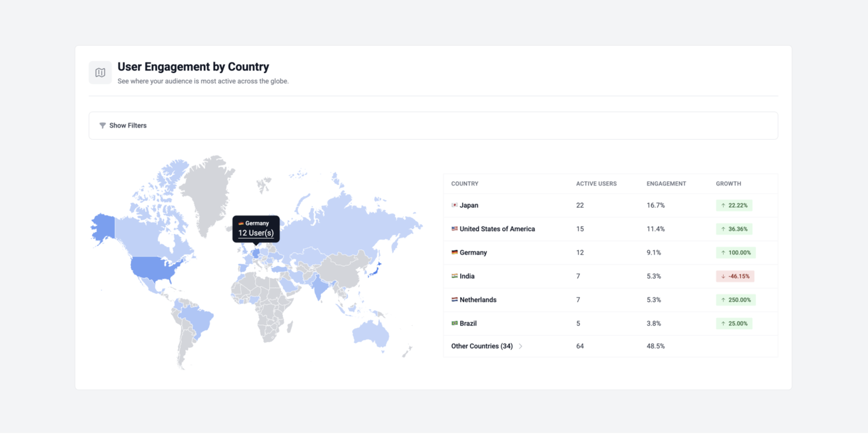Click the Japan flag icon in table

pos(455,205)
